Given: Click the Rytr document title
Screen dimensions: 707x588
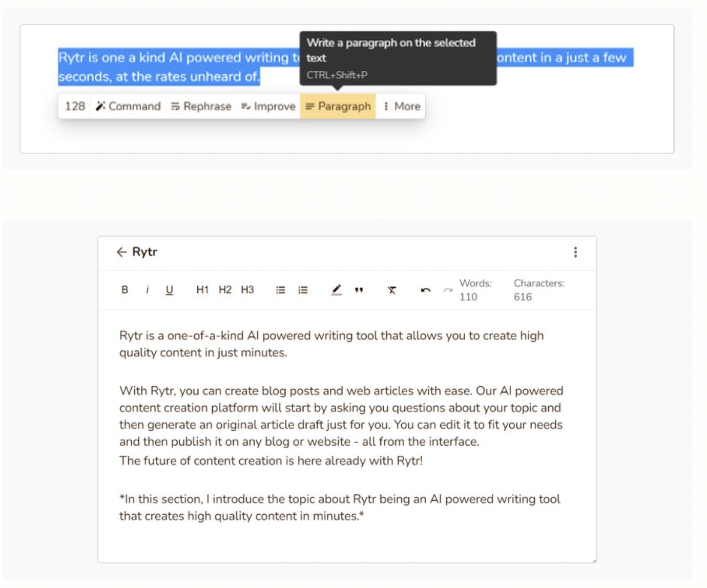Looking at the screenshot, I should [144, 252].
